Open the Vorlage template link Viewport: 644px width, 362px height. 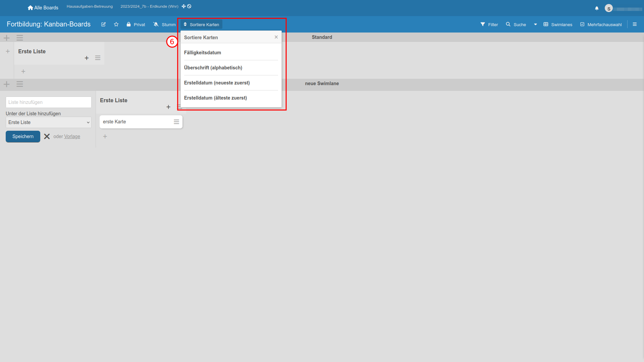[x=72, y=136]
